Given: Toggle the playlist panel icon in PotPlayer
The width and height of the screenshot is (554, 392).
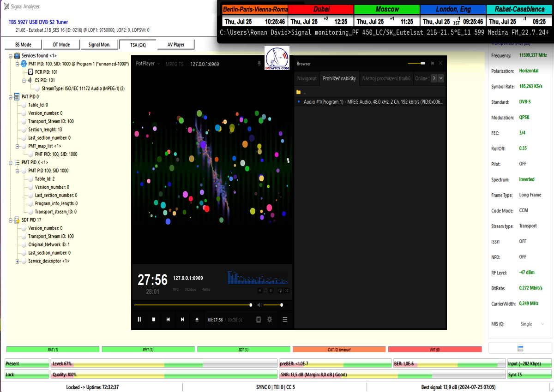Looking at the screenshot, I should click(x=259, y=320).
